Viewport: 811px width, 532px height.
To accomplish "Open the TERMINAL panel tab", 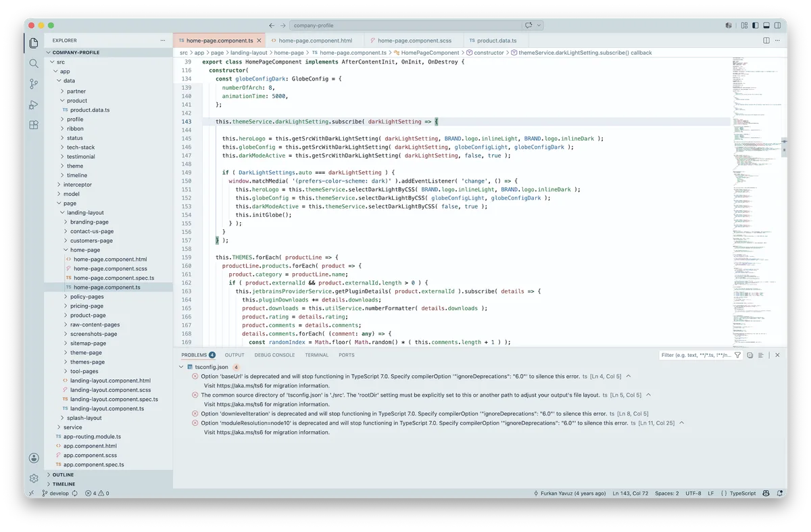I will tap(316, 355).
